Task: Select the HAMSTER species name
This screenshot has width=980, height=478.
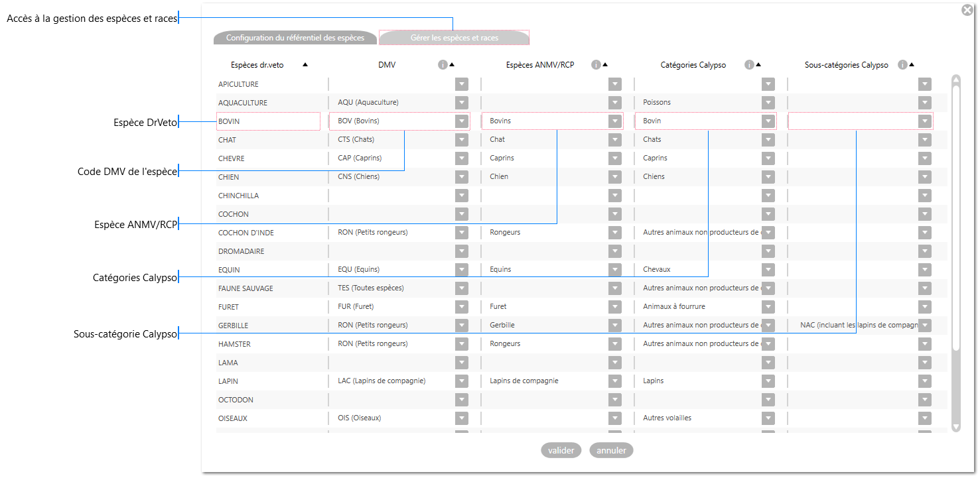Action: pos(234,344)
